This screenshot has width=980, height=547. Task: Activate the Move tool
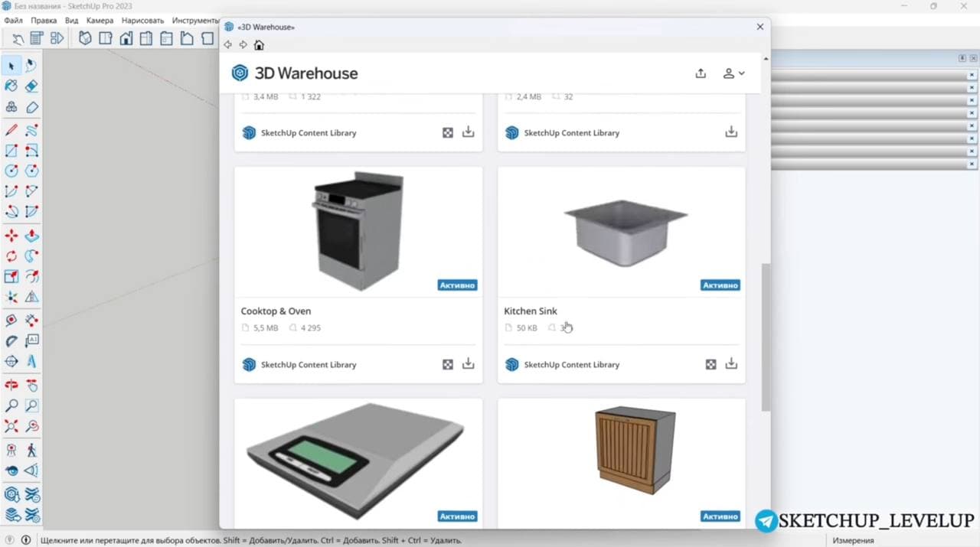pyautogui.click(x=11, y=236)
